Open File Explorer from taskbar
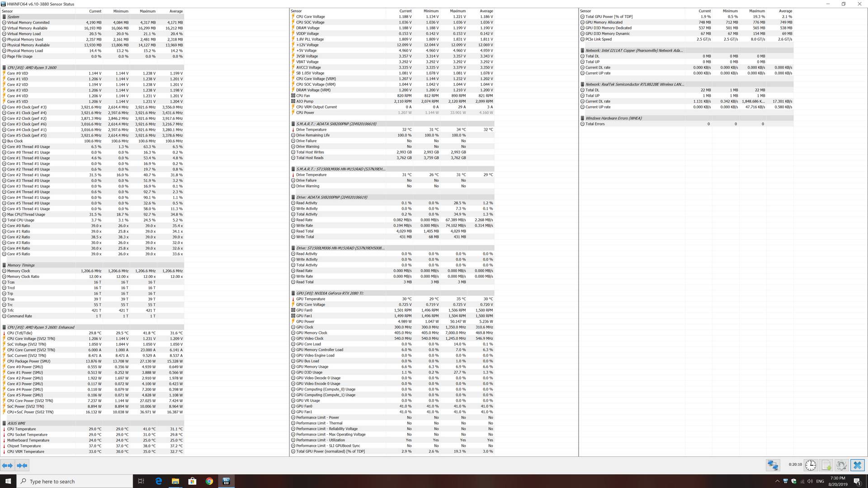 [x=175, y=481]
